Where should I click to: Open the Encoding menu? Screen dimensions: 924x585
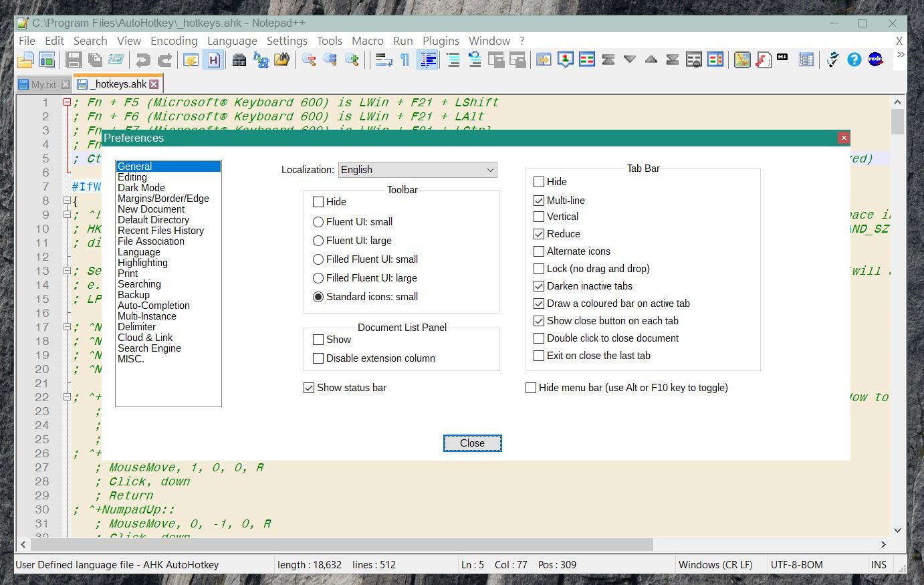(x=174, y=41)
